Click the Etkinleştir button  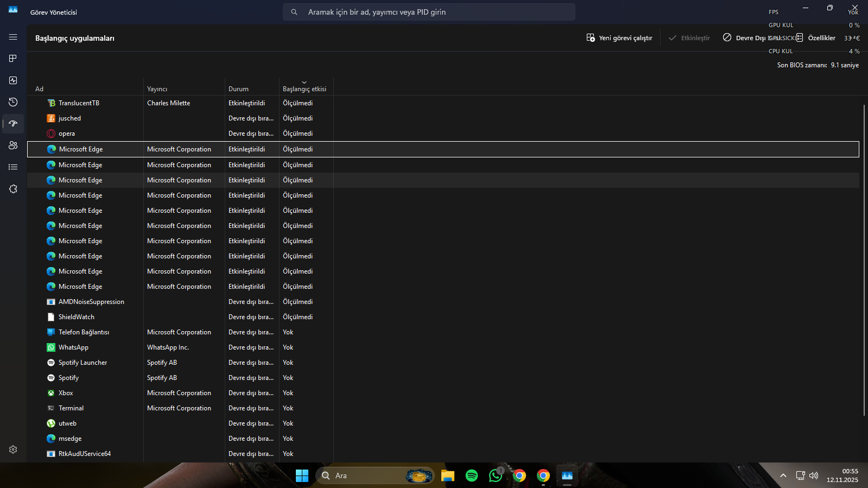click(689, 38)
